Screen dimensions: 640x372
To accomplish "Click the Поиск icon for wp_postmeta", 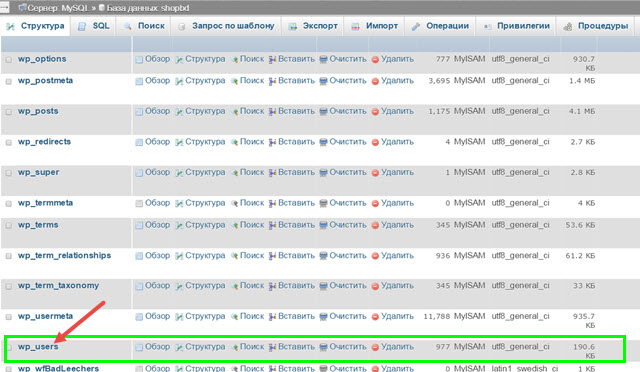I will tap(234, 81).
